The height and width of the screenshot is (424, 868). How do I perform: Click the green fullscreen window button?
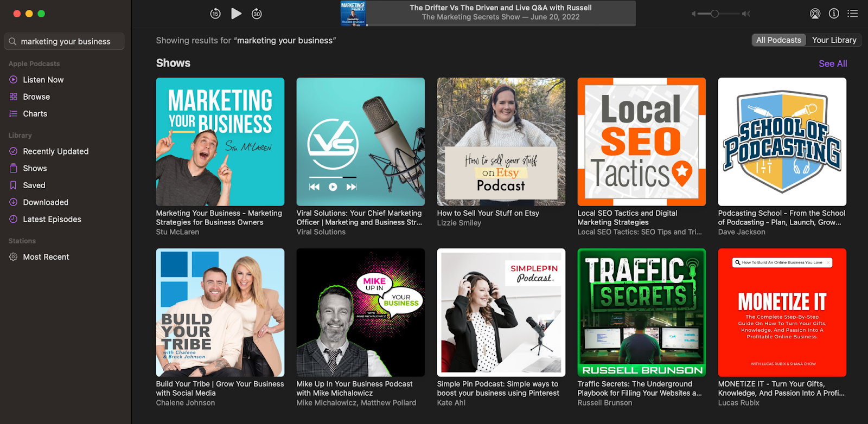[41, 14]
